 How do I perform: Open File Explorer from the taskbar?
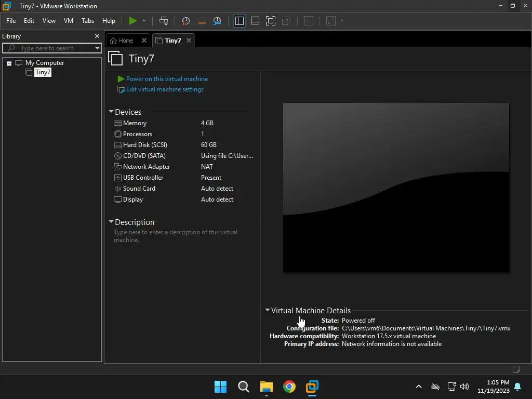[x=267, y=387]
